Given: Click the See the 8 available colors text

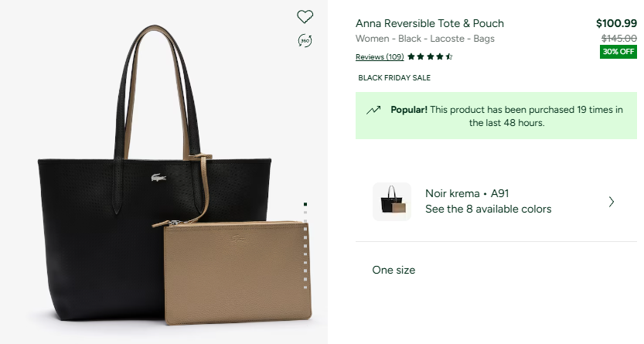Looking at the screenshot, I should [x=488, y=209].
